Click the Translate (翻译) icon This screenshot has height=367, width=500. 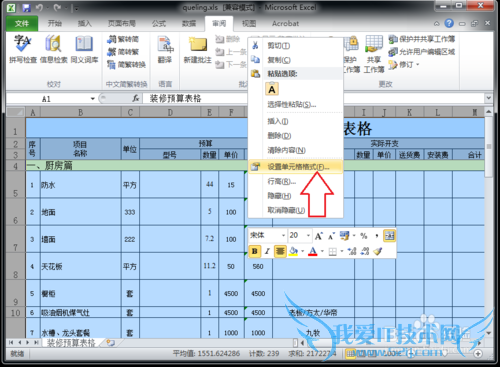coord(165,49)
